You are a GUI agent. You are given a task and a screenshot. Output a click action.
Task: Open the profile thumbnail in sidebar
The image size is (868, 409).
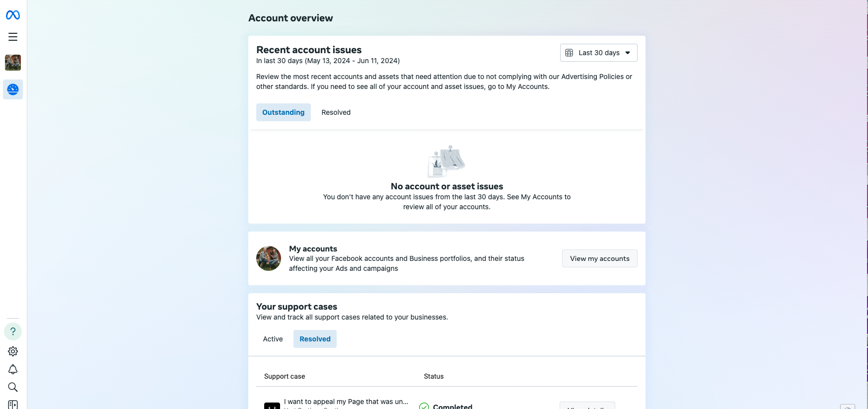13,63
